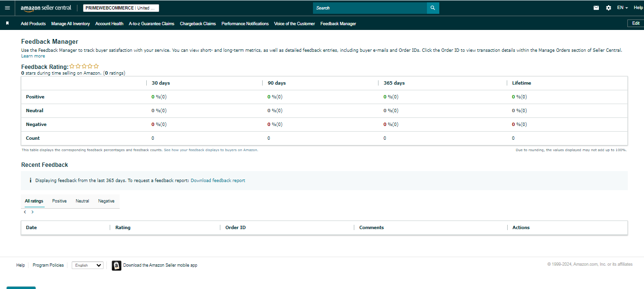Click the Feedback Manager page heading

pyautogui.click(x=50, y=42)
